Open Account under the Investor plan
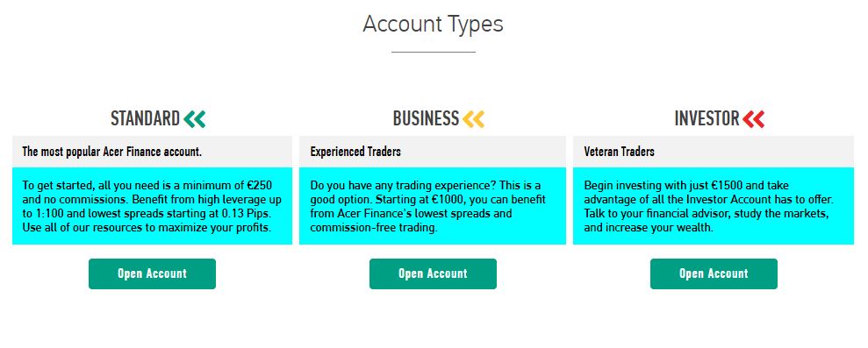This screenshot has width=868, height=348. 714,273
